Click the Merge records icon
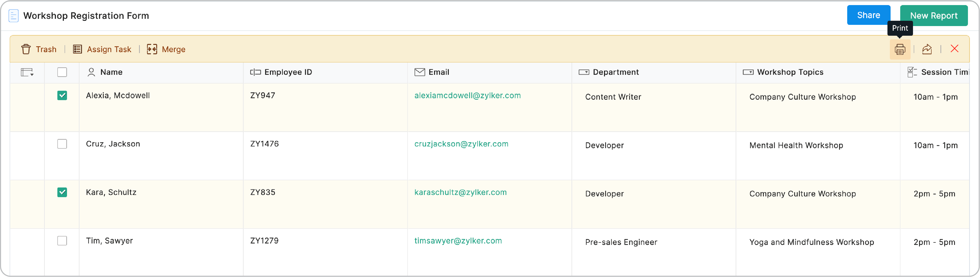The image size is (980, 277). click(x=152, y=49)
